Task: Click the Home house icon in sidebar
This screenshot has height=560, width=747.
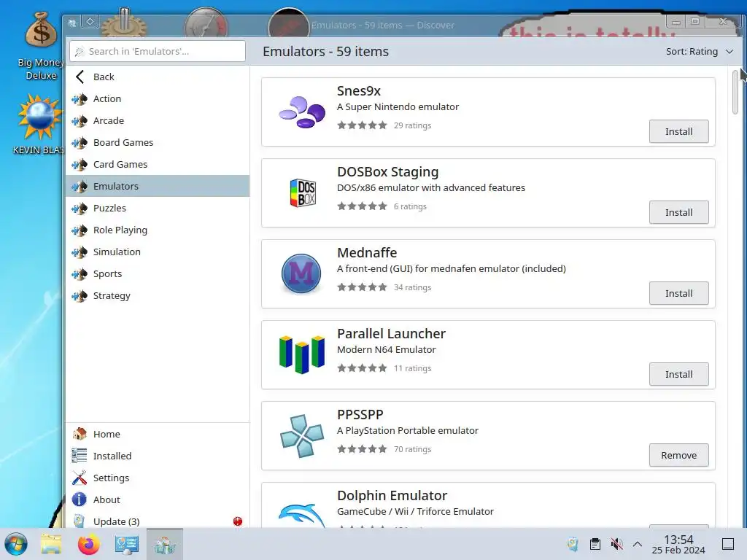Action: [x=80, y=434]
